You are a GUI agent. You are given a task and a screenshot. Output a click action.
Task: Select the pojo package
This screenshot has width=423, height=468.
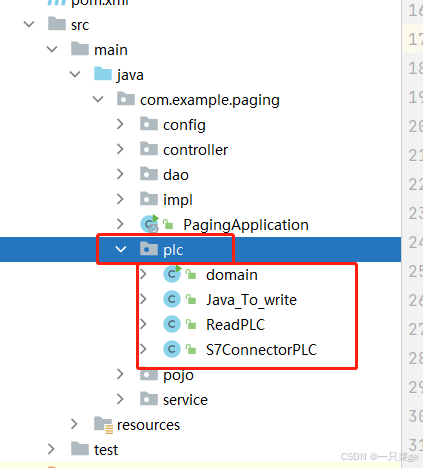178,375
